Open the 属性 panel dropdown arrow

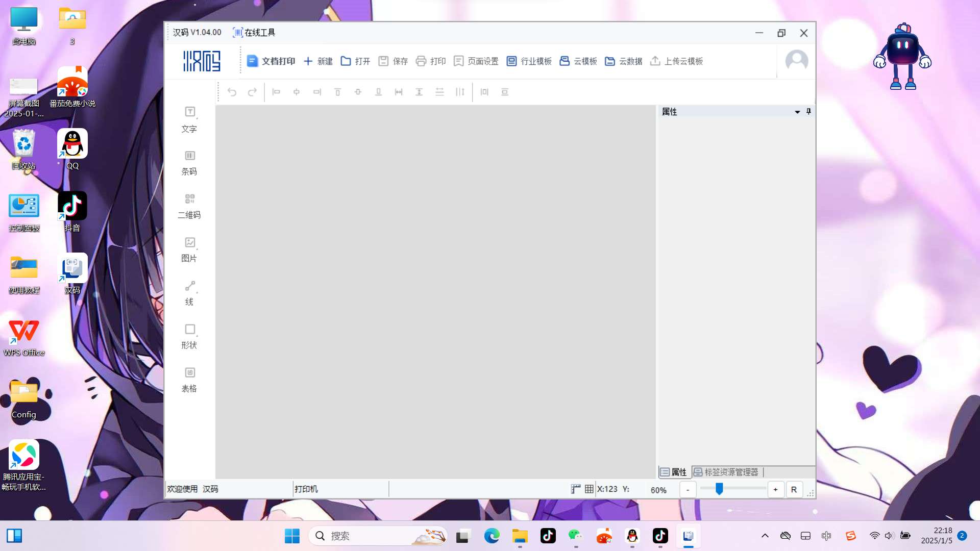pos(797,112)
